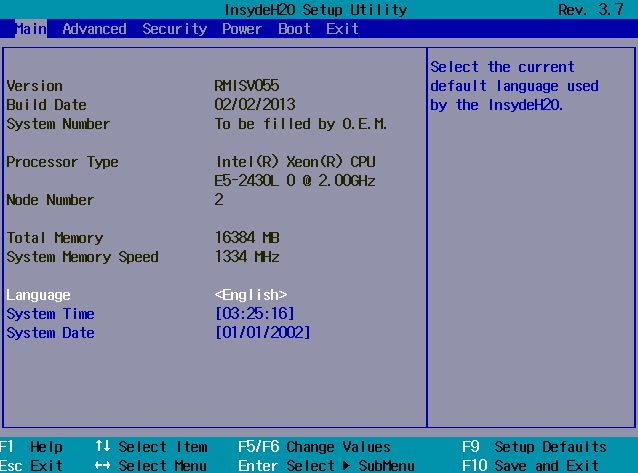This screenshot has height=473, width=638.
Task: Click the left-right arrows Select Menu hint
Action: (151, 465)
